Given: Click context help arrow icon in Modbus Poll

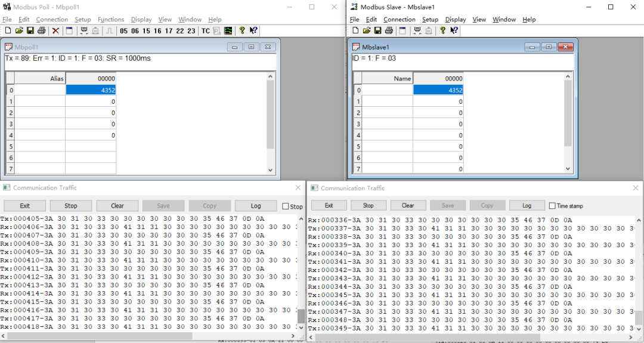Looking at the screenshot, I should 253,30.
